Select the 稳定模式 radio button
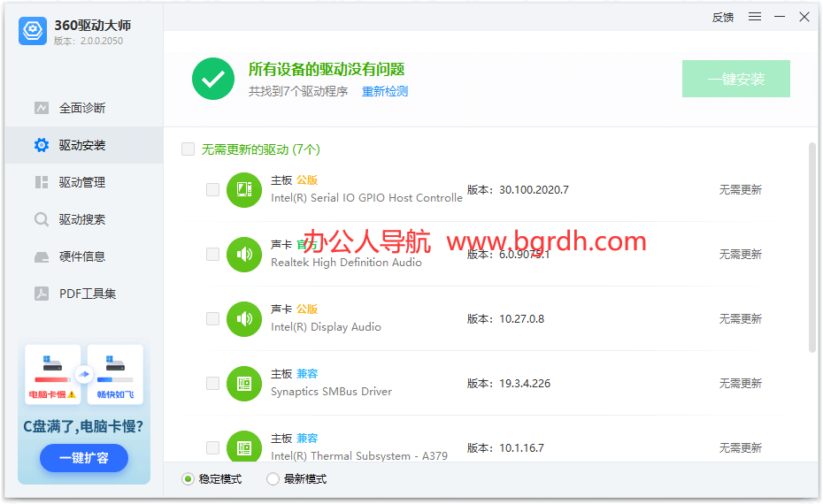The height and width of the screenshot is (504, 823). click(188, 479)
